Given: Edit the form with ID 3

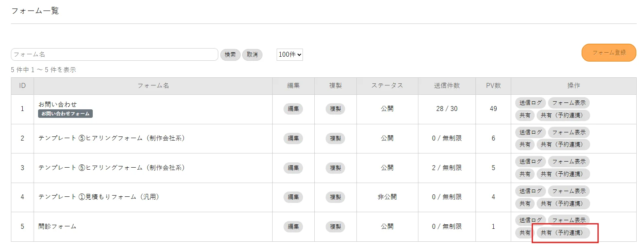Looking at the screenshot, I should [293, 168].
